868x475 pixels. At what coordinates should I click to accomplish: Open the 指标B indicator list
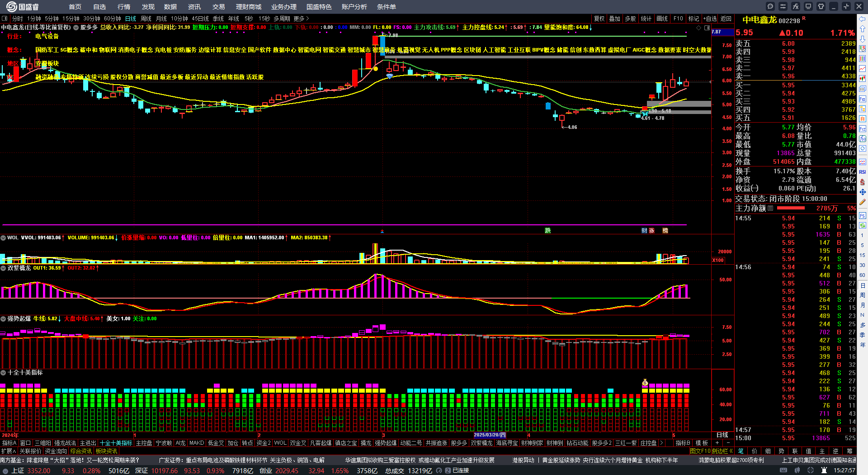click(683, 443)
